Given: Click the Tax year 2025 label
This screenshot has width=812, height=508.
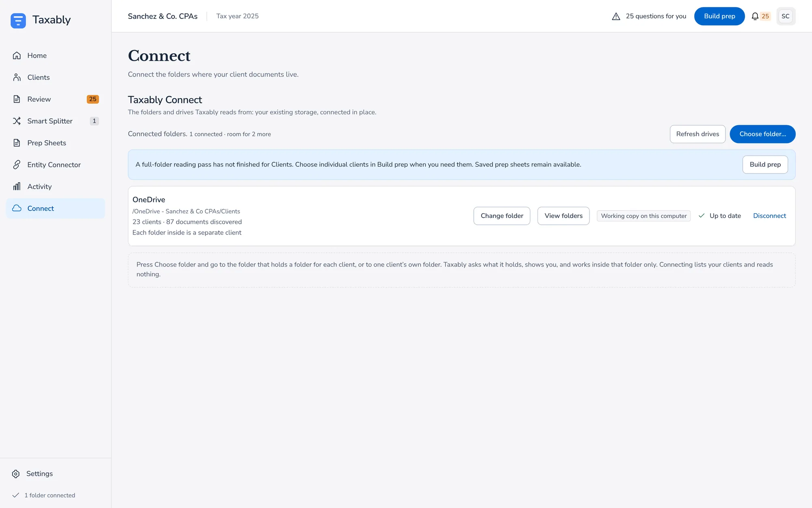Looking at the screenshot, I should point(237,16).
